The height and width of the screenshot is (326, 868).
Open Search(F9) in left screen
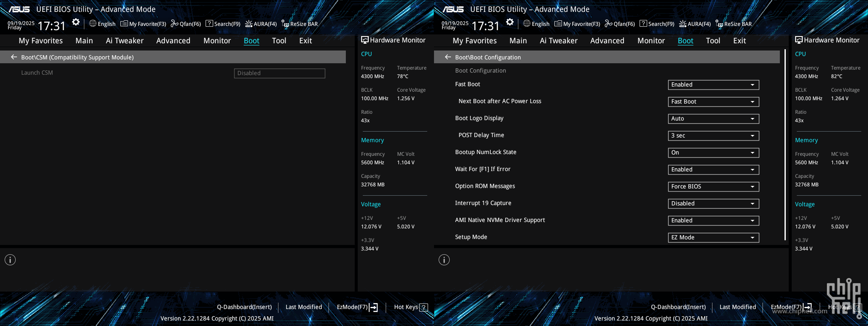[223, 24]
